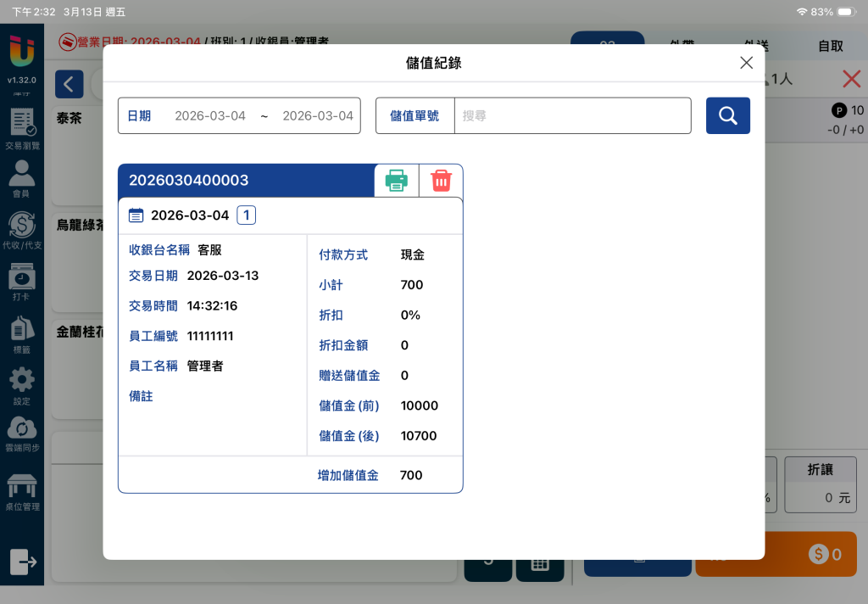Image resolution: width=868 pixels, height=604 pixels.
Task: Start 雲端同步 cloud sync
Action: pyautogui.click(x=22, y=434)
